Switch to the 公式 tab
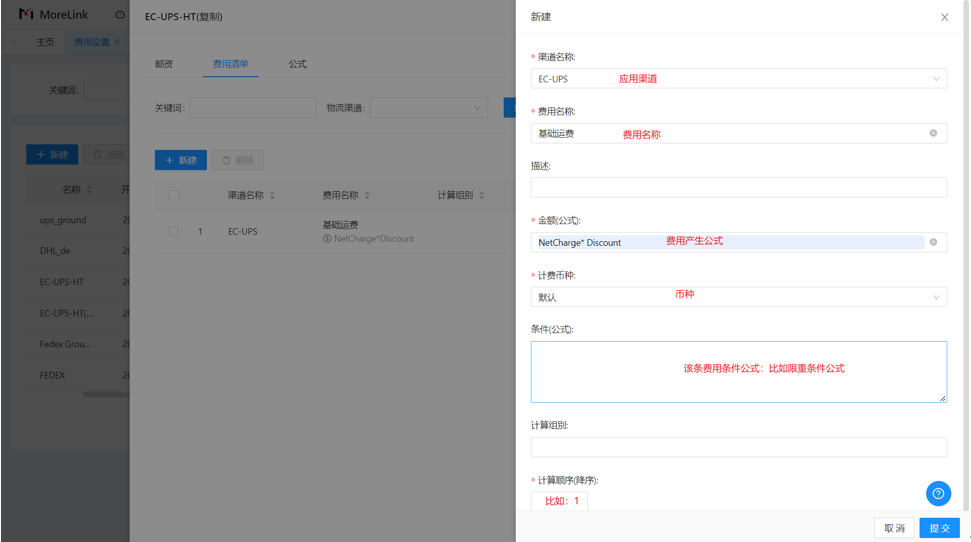 297,64
